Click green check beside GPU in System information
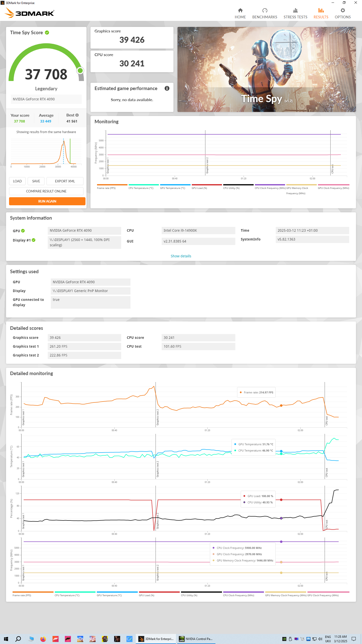 [23, 231]
